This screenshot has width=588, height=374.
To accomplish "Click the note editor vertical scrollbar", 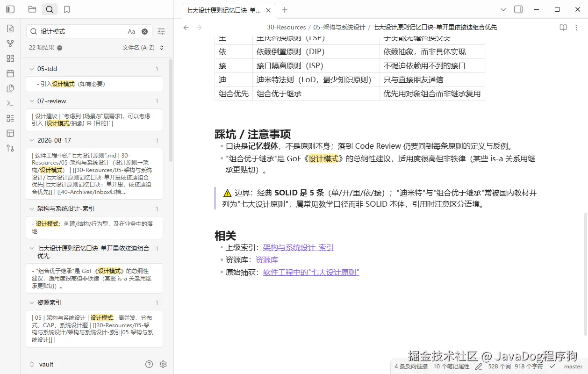I will coord(586,274).
